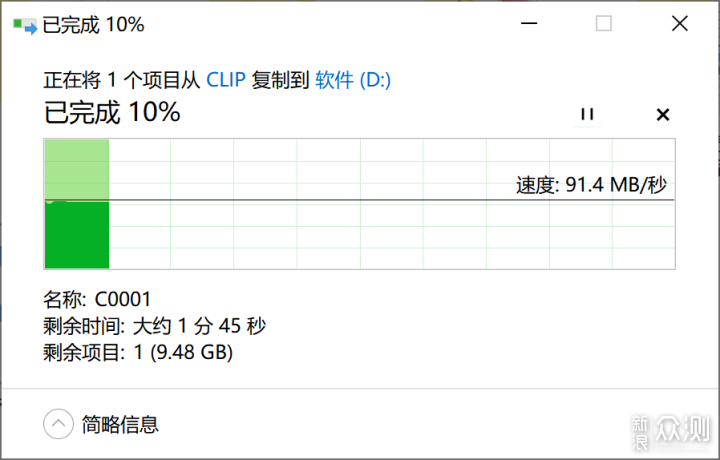Maximize the copy progress window
720x460 pixels.
pyautogui.click(x=603, y=23)
